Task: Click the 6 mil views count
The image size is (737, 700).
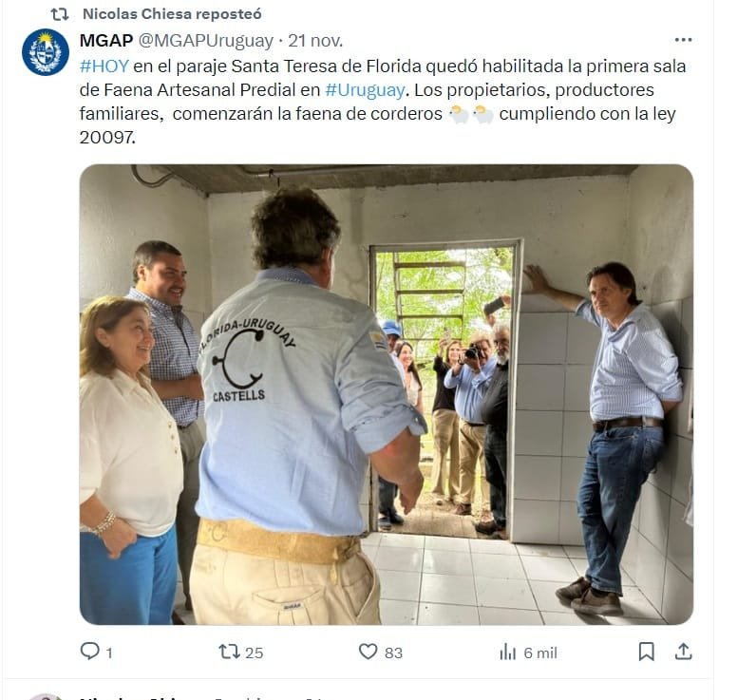Action: click(540, 653)
